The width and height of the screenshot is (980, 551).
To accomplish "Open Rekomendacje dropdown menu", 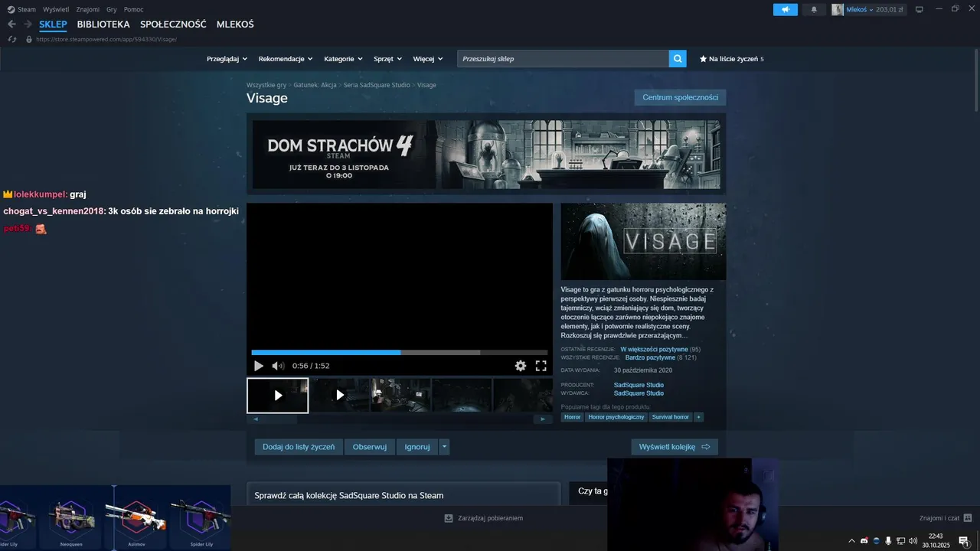I will [x=286, y=59].
